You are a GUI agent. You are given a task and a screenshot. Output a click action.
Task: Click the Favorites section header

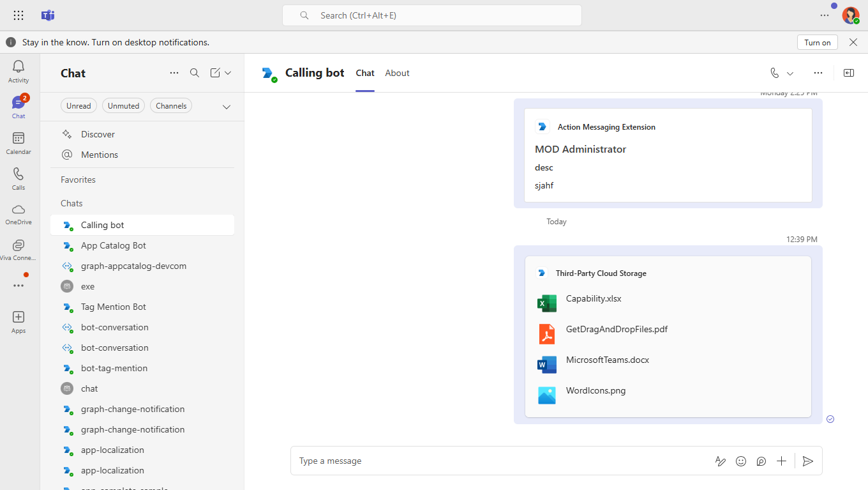pyautogui.click(x=78, y=180)
